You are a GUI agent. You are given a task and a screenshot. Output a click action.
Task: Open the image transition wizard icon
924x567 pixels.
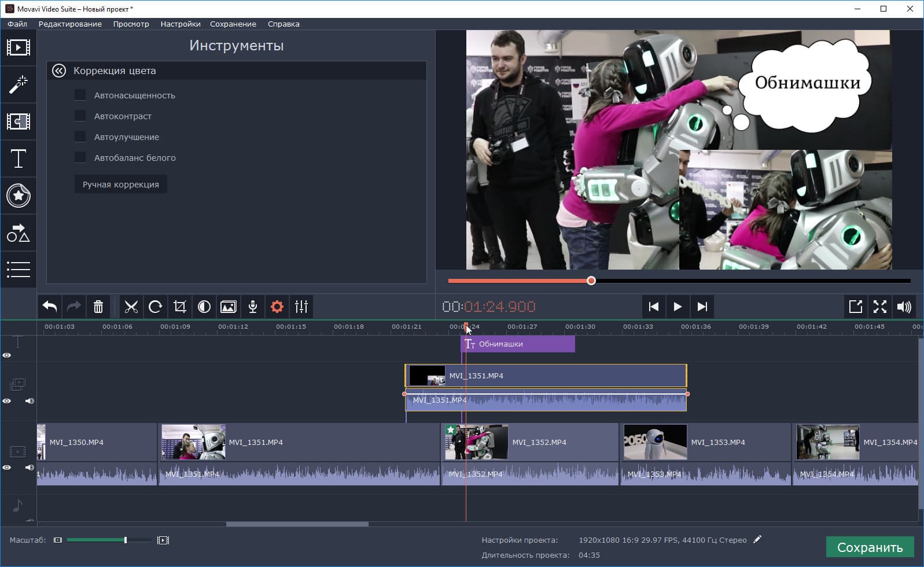[229, 307]
